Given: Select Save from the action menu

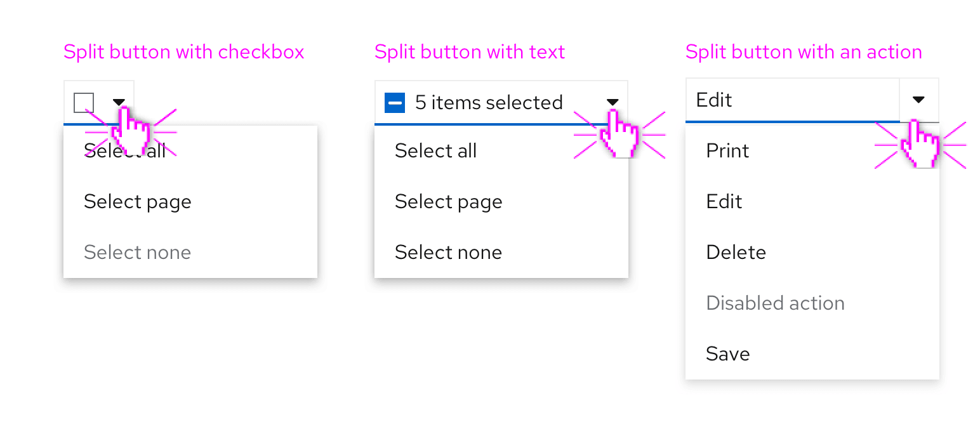Looking at the screenshot, I should point(728,354).
